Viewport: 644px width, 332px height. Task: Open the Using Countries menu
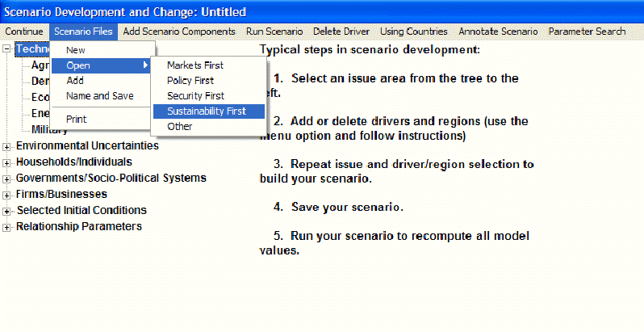[x=413, y=32]
